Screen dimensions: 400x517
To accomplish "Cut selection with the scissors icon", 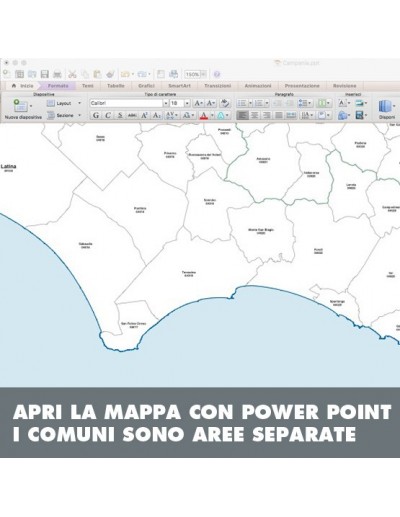I will tap(72, 74).
